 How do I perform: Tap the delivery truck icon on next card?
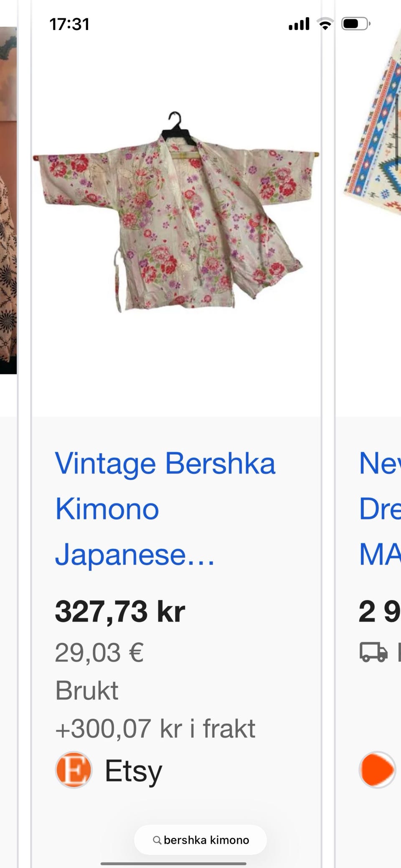click(x=374, y=652)
